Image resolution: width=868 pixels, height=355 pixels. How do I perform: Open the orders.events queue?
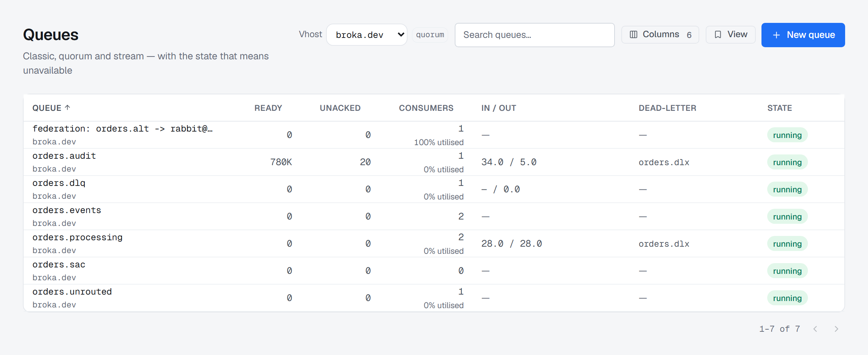click(67, 210)
